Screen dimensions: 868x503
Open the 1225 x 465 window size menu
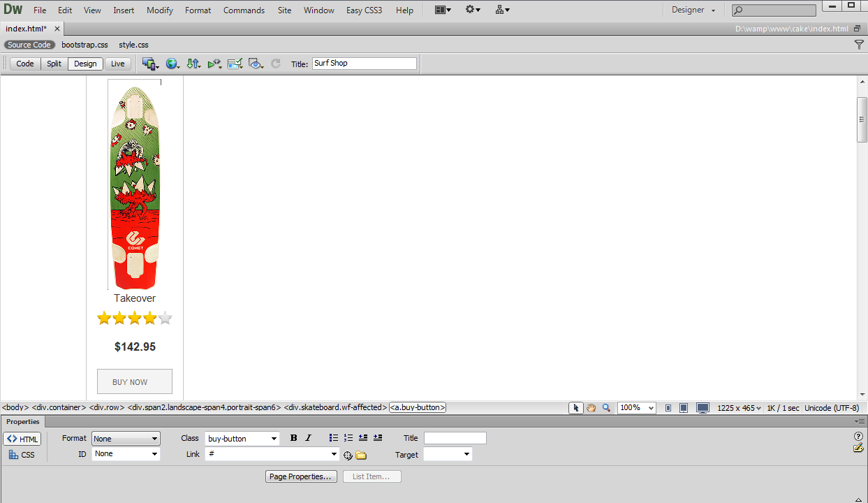pyautogui.click(x=740, y=408)
